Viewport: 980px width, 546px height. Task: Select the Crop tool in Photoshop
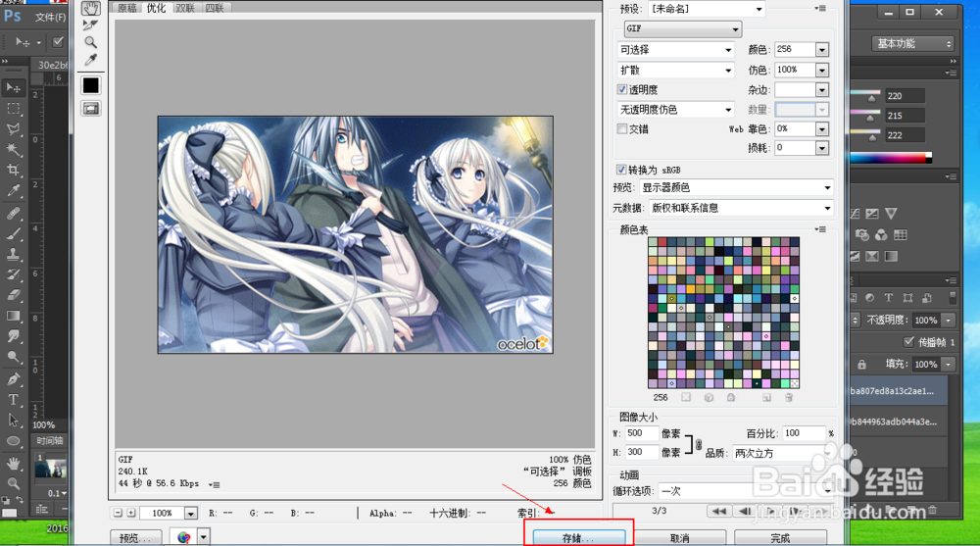click(13, 171)
